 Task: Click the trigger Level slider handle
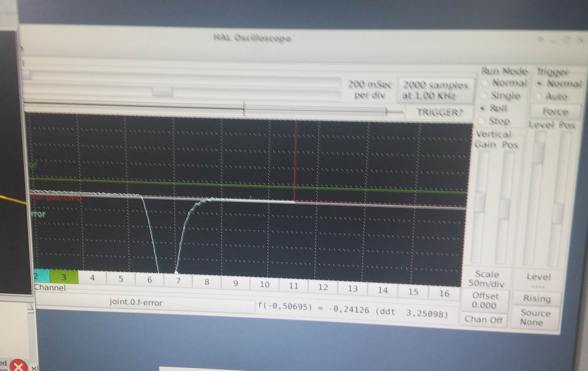tap(538, 153)
